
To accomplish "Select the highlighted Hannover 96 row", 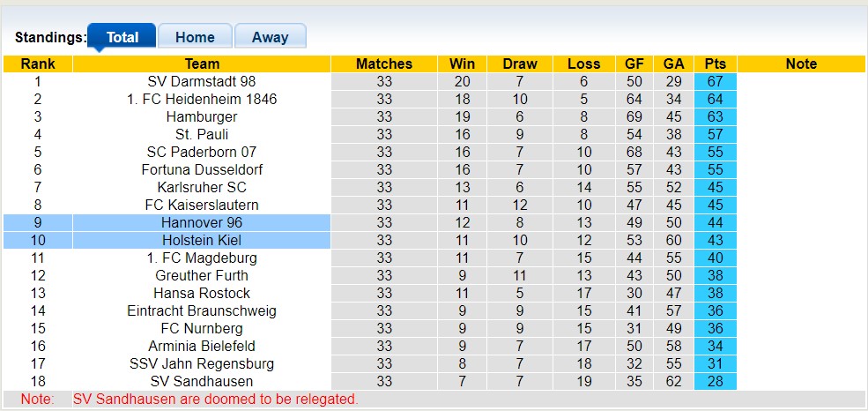I will tap(202, 222).
